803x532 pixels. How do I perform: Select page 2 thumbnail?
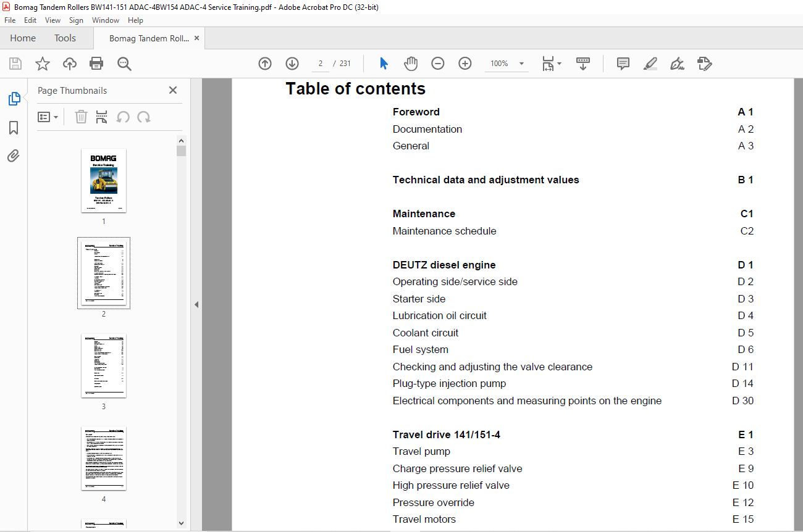click(x=104, y=273)
